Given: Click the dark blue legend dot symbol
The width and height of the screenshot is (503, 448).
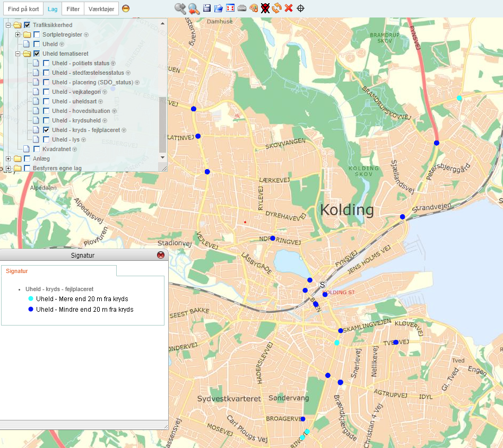Looking at the screenshot, I should tap(31, 309).
